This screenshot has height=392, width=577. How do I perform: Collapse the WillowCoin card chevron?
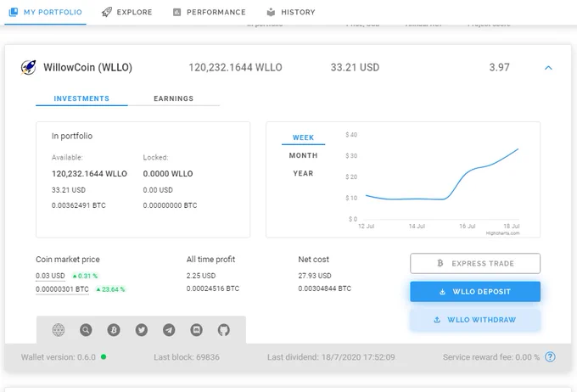tap(548, 68)
